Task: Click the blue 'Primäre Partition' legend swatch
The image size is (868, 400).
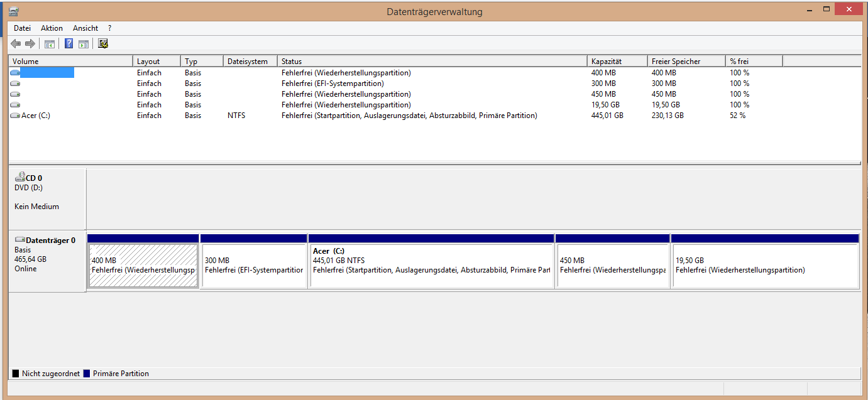Action: point(87,374)
